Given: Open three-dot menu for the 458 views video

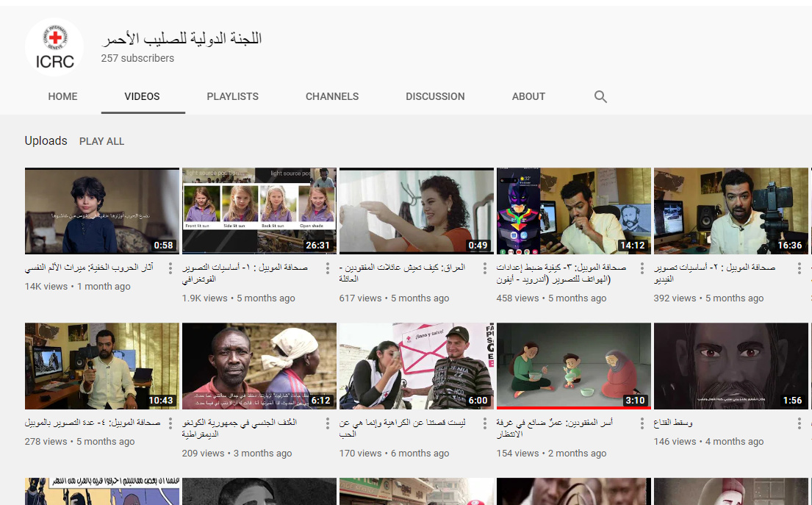Looking at the screenshot, I should 642,268.
